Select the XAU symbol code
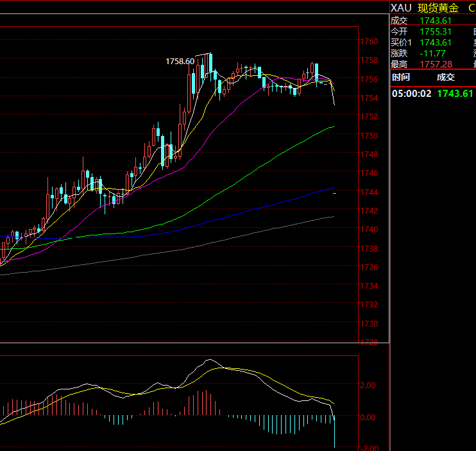476x451 pixels. (401, 8)
